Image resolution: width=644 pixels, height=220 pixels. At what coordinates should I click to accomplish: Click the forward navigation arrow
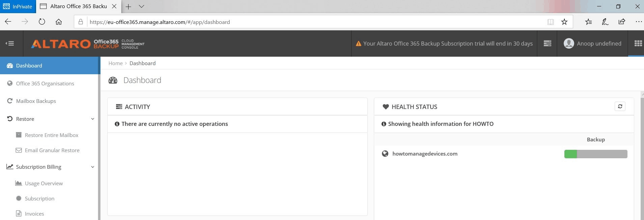tap(25, 22)
